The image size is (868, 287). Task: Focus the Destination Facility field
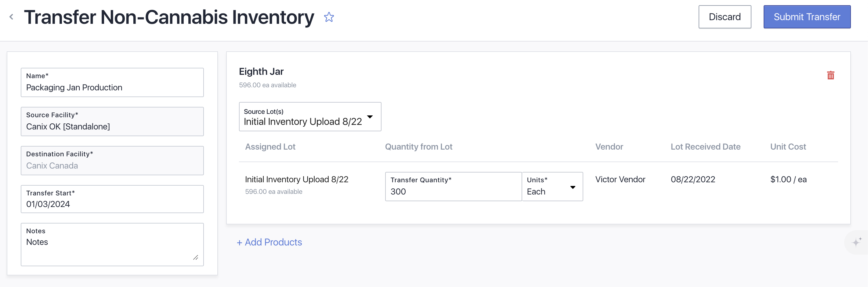point(112,165)
